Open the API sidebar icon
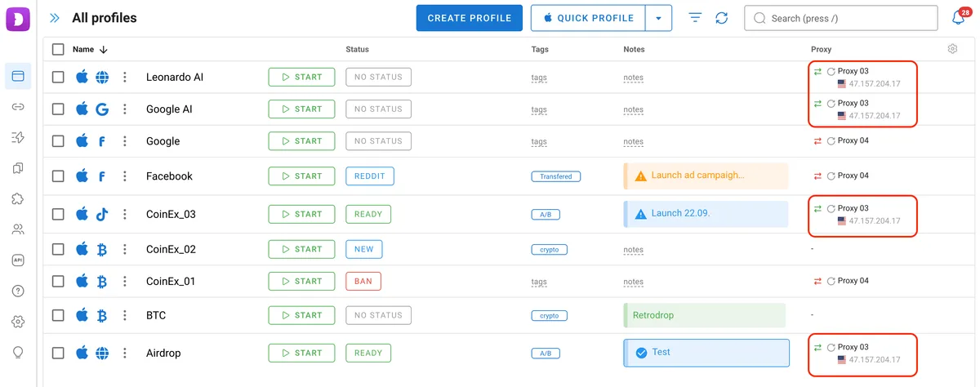 point(18,260)
